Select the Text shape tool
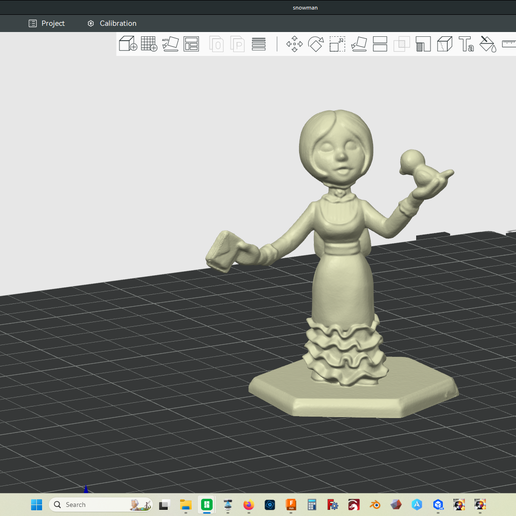 466,44
